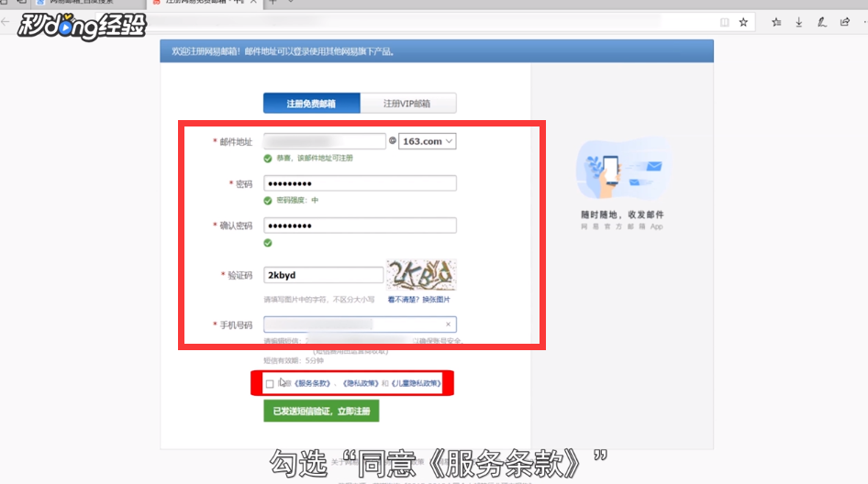This screenshot has height=484, width=868.
Task: Open the 163.com domain dropdown
Action: click(x=428, y=141)
